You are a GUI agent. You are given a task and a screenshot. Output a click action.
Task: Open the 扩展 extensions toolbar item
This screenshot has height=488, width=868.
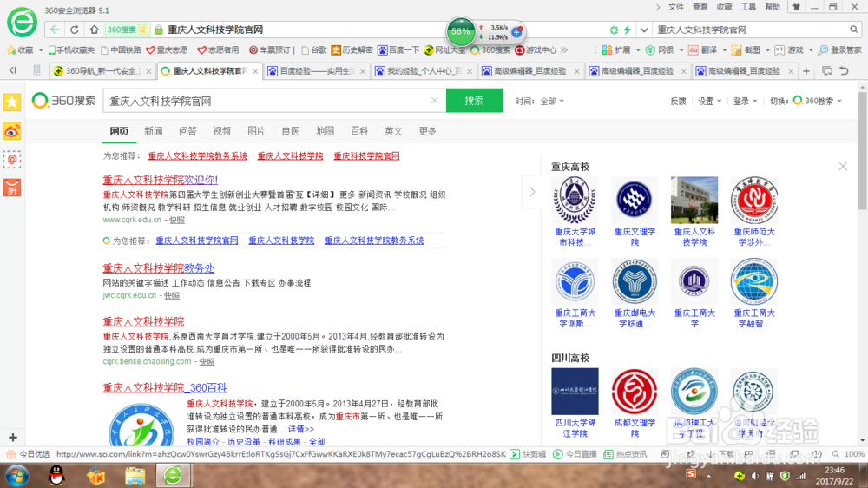(621, 49)
